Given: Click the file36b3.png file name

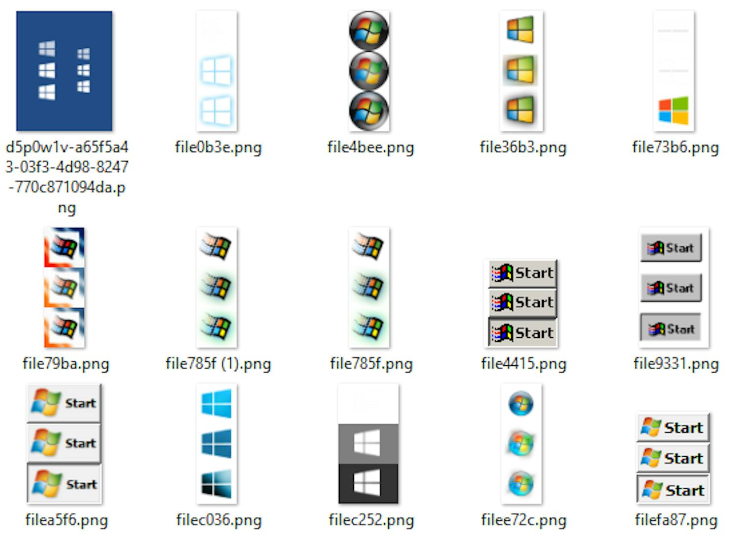Looking at the screenshot, I should 523,147.
